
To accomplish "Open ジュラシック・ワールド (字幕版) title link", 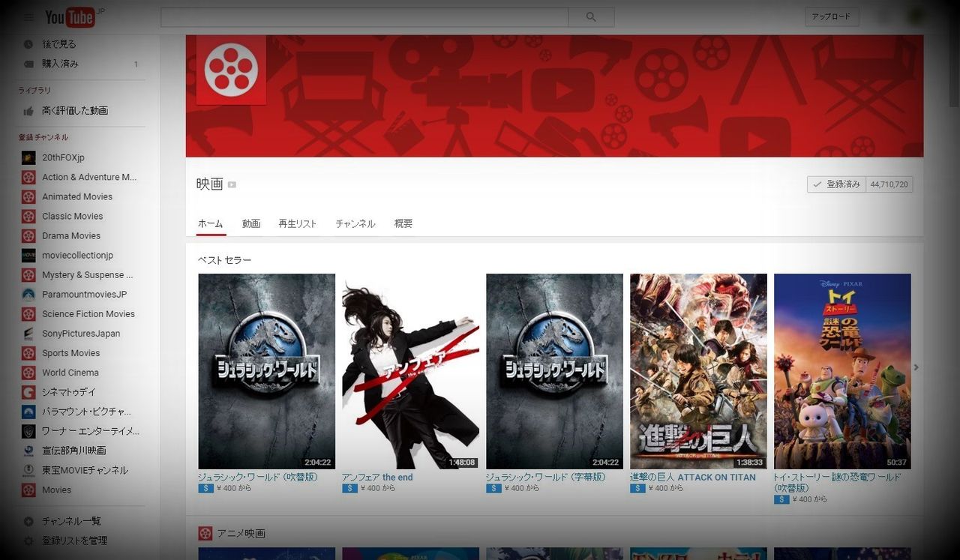I will (545, 477).
